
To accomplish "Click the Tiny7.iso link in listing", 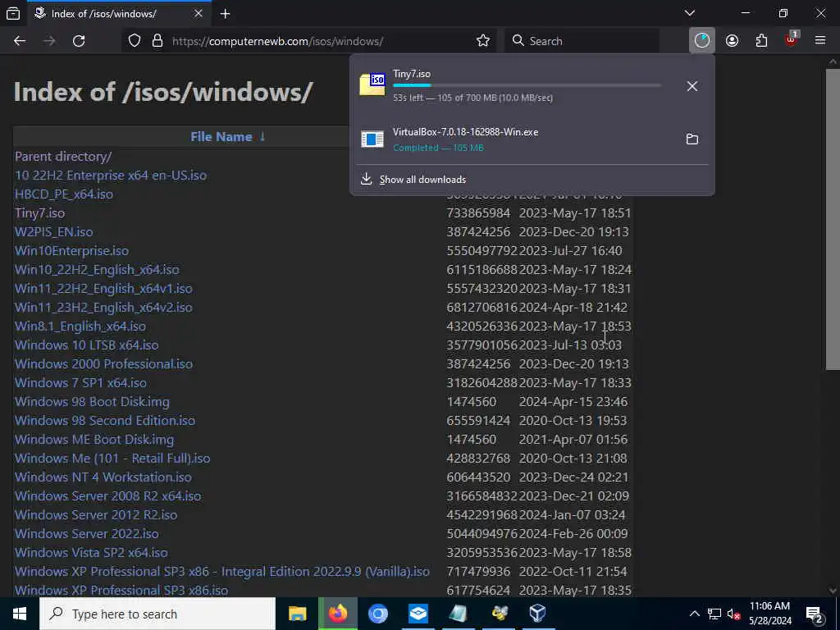I will click(40, 212).
